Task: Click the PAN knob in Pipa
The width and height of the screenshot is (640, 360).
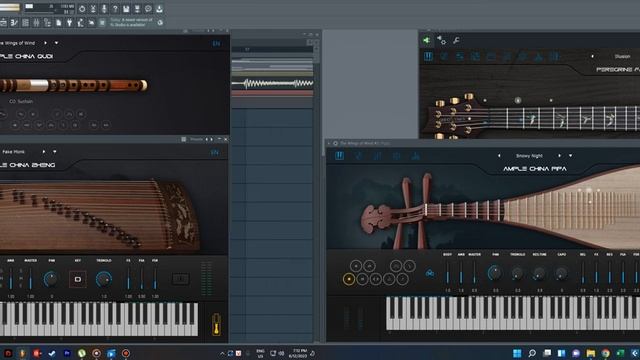Action: point(495,273)
